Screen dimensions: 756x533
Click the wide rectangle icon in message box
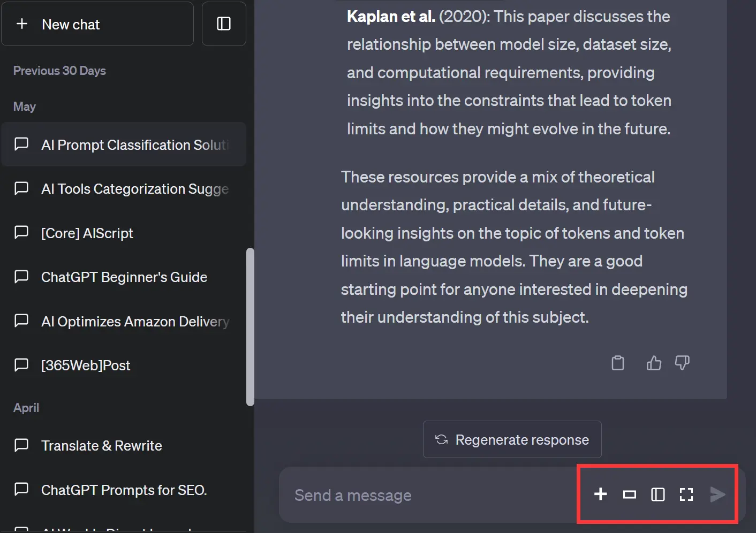630,494
